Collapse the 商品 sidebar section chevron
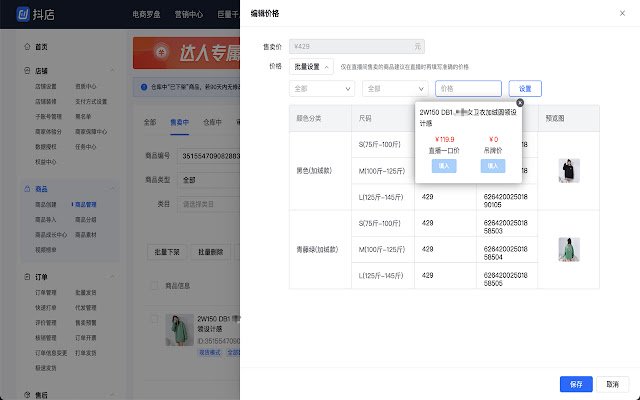This screenshot has width=640, height=400. 112,189
